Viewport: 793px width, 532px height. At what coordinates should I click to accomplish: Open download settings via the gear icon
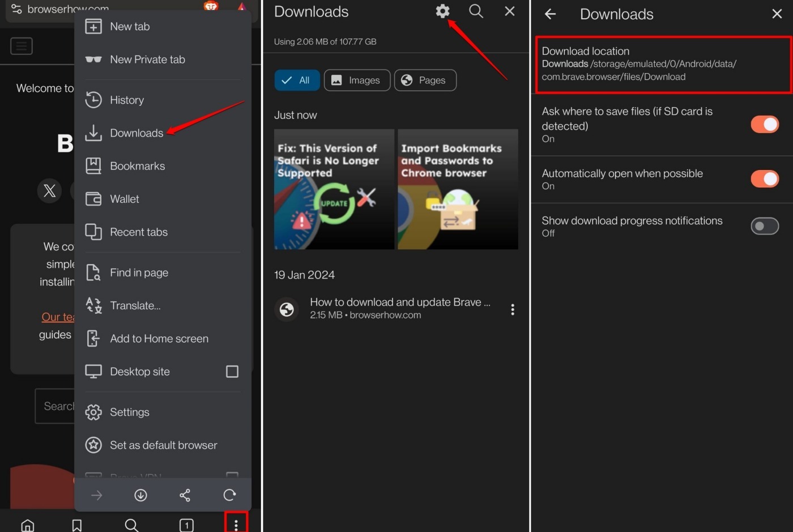443,11
